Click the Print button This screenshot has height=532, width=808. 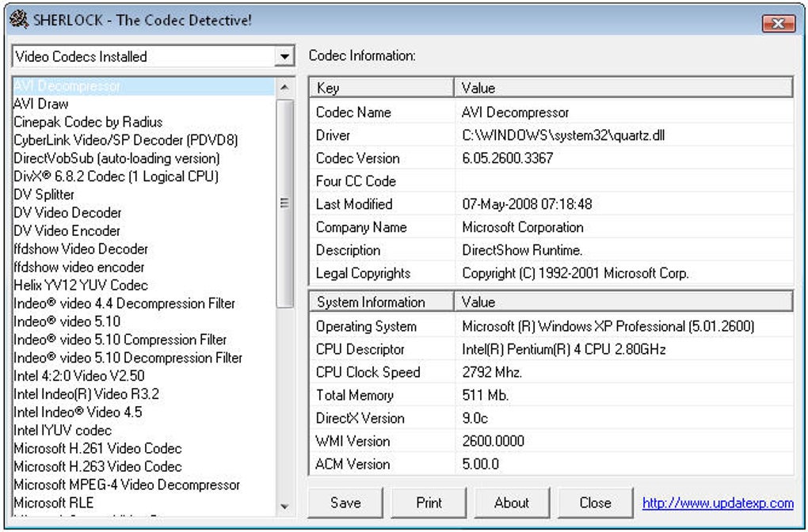[x=429, y=502]
